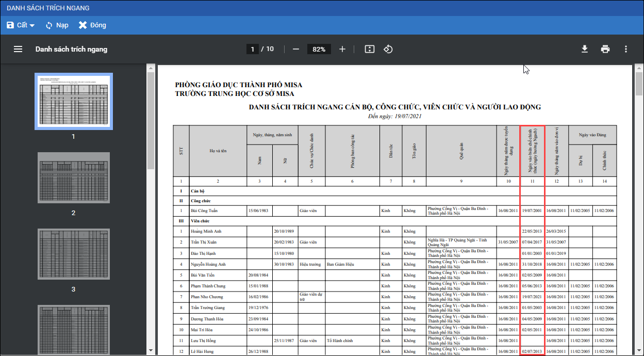Open the Cất dropdown arrow
This screenshot has height=356, width=644.
pyautogui.click(x=32, y=25)
